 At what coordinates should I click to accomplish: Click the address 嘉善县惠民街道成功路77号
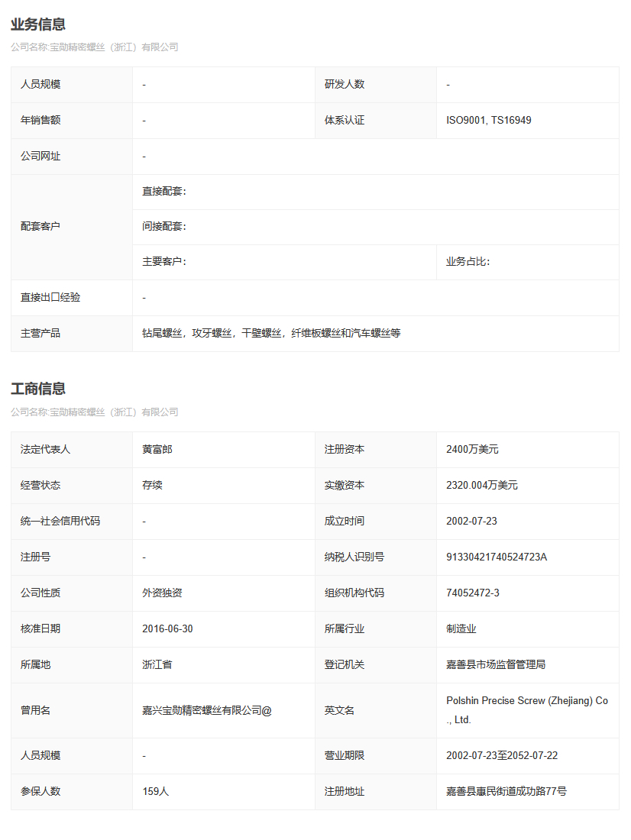pyautogui.click(x=506, y=792)
